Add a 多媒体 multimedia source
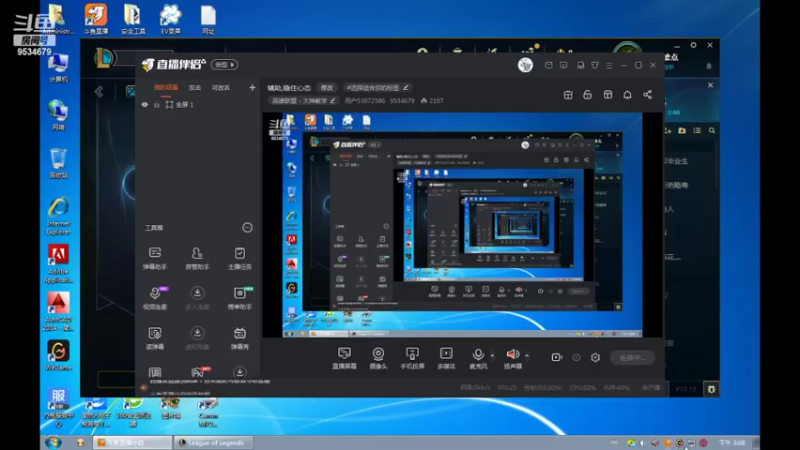The width and height of the screenshot is (800, 450). pyautogui.click(x=446, y=358)
